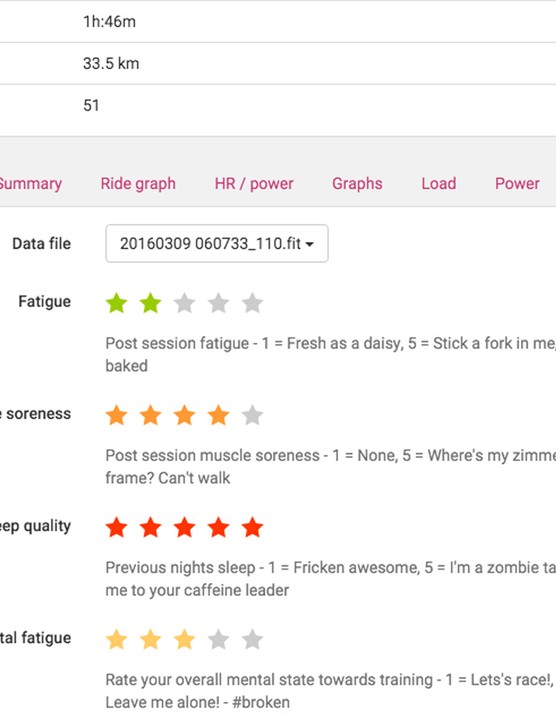Viewport: 556px width, 723px height.
Task: Set sleep quality to three stars
Action: 184,527
